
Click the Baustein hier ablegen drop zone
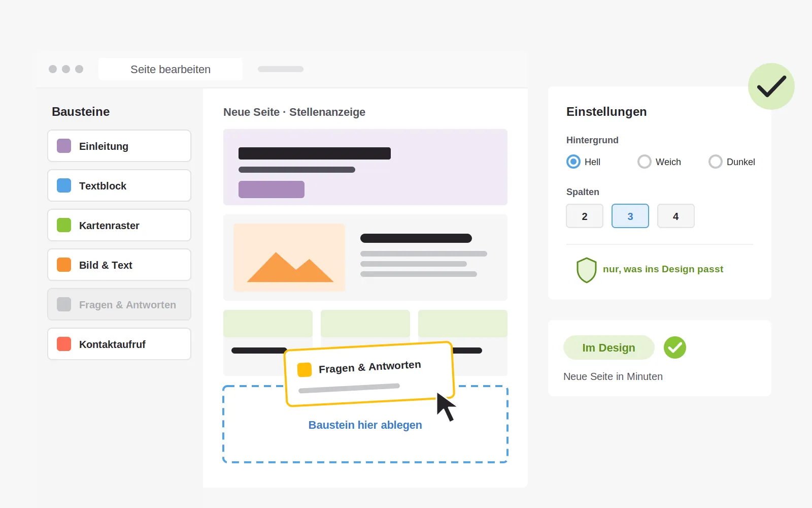point(365,425)
